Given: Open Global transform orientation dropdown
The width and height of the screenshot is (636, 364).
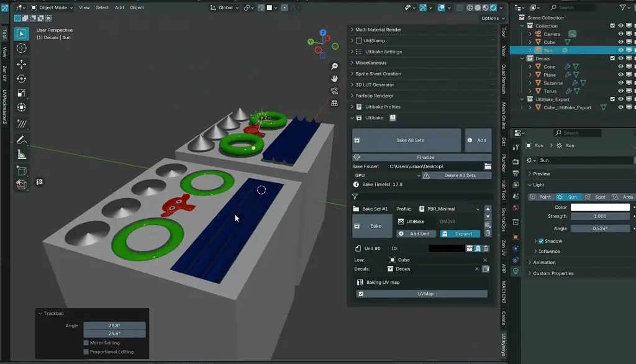Looking at the screenshot, I should [x=224, y=7].
